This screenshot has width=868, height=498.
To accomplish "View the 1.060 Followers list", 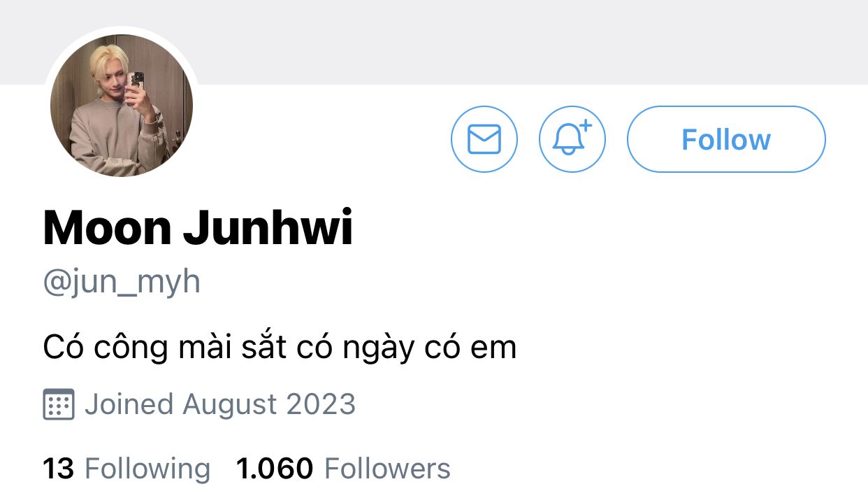I will pyautogui.click(x=343, y=469).
